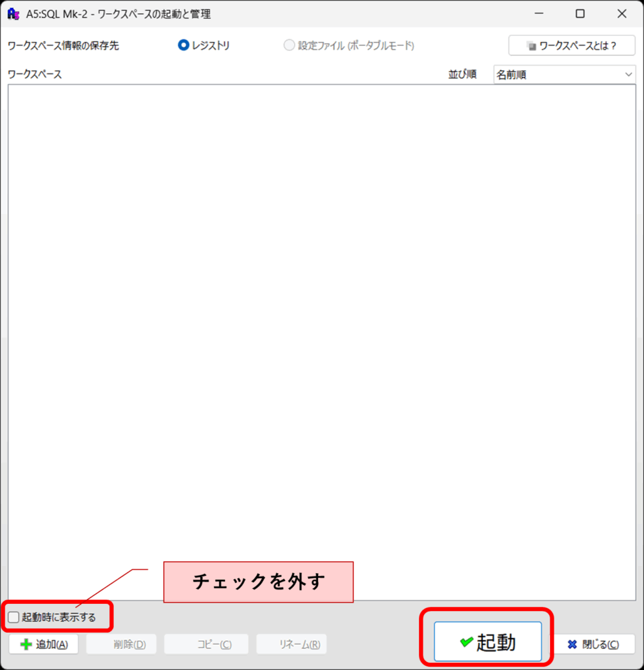The width and height of the screenshot is (644, 670).
Task: Close the window with the title bar X
Action: pos(622,14)
